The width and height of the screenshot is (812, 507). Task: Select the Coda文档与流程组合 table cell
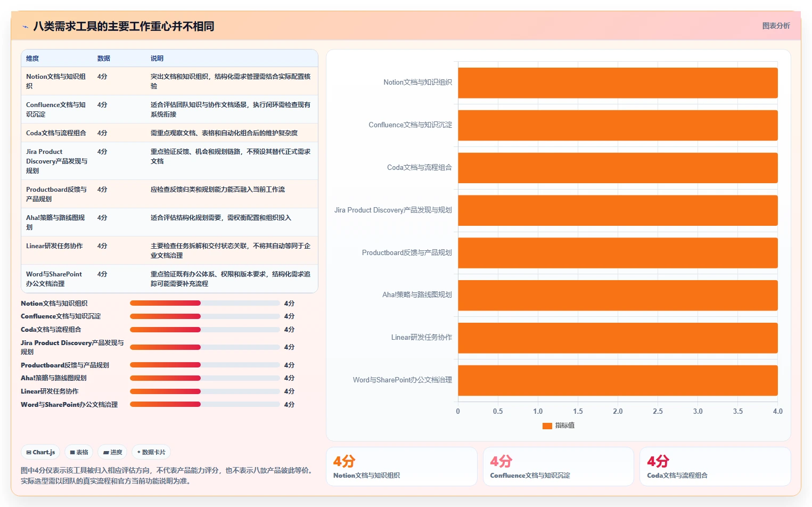pyautogui.click(x=57, y=133)
